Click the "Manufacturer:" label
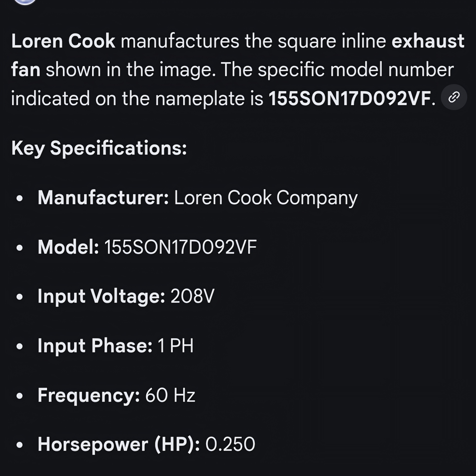The width and height of the screenshot is (476, 476). coord(103,198)
